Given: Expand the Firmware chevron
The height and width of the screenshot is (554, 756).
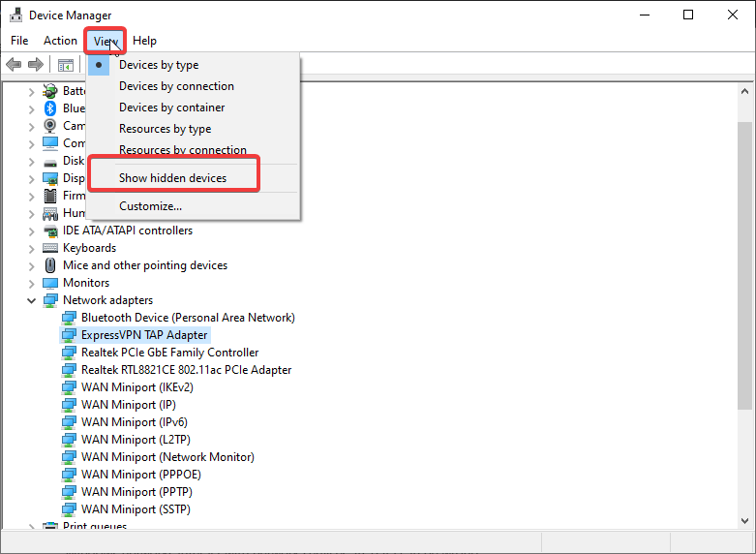Looking at the screenshot, I should tap(31, 196).
